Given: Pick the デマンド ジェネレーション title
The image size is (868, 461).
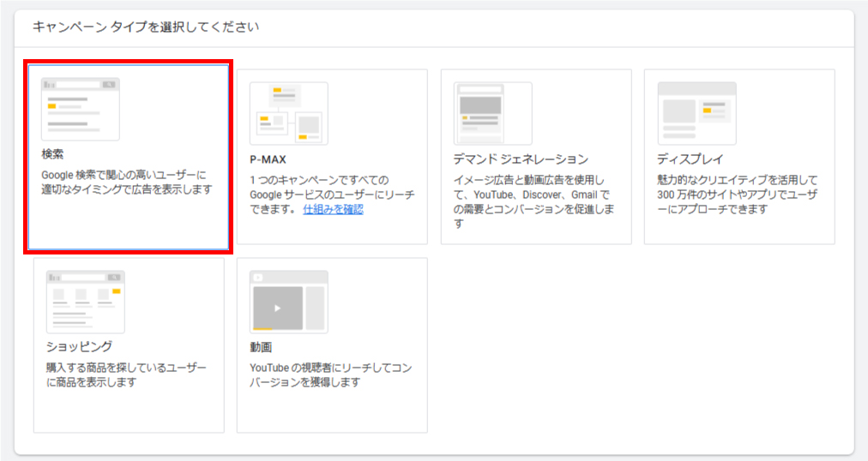Looking at the screenshot, I should click(521, 159).
